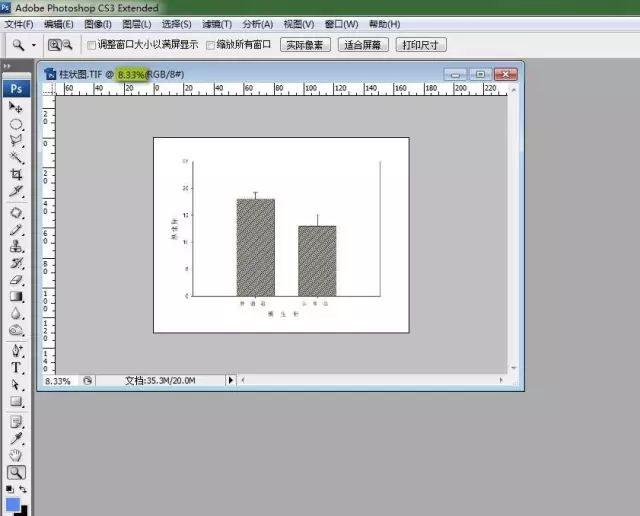Select the Dodge tool
This screenshot has width=640, height=516.
(16, 330)
